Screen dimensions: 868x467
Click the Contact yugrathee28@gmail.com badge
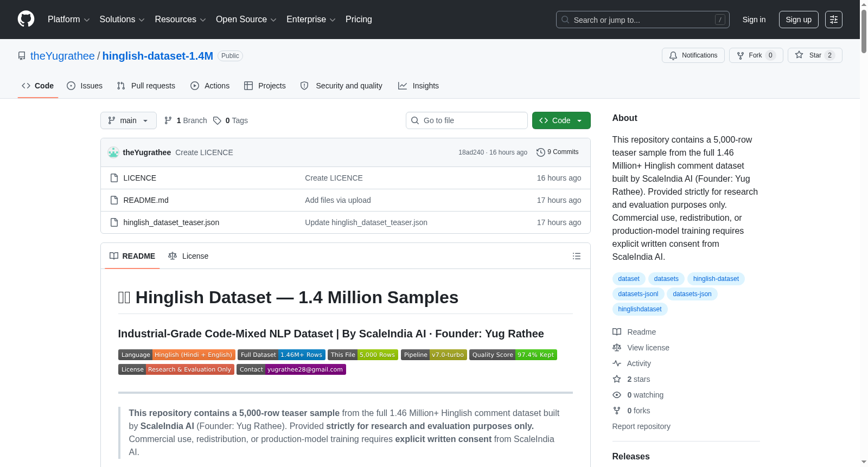291,369
